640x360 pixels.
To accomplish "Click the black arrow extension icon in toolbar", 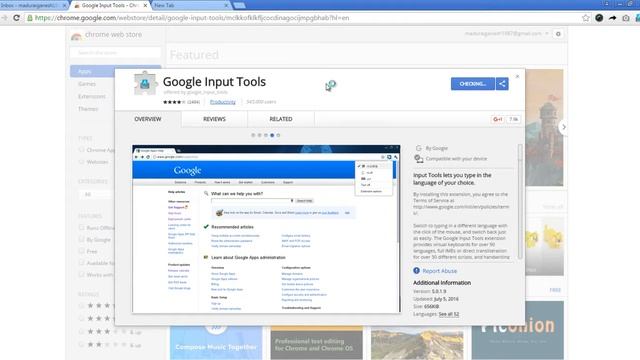I will coord(612,18).
